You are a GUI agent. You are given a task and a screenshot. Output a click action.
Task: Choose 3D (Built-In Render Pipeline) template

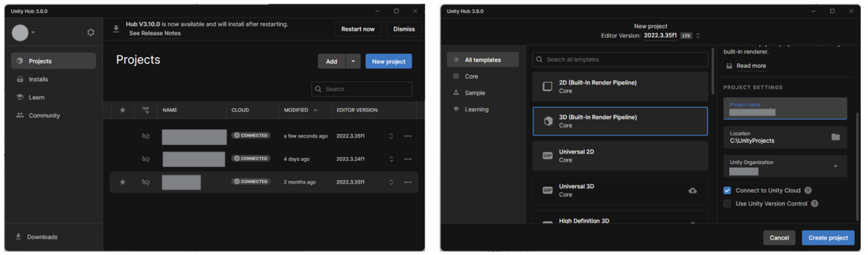[620, 121]
